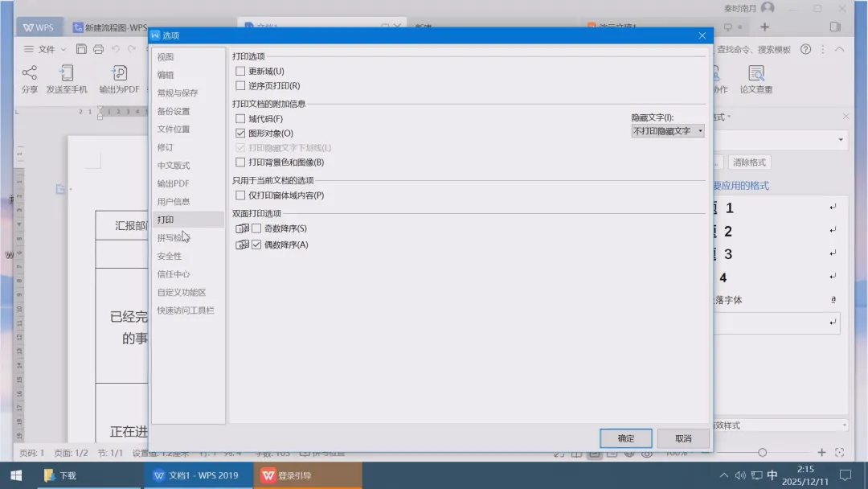Click the 中 input method indicator
The image size is (868, 489).
tap(772, 475)
